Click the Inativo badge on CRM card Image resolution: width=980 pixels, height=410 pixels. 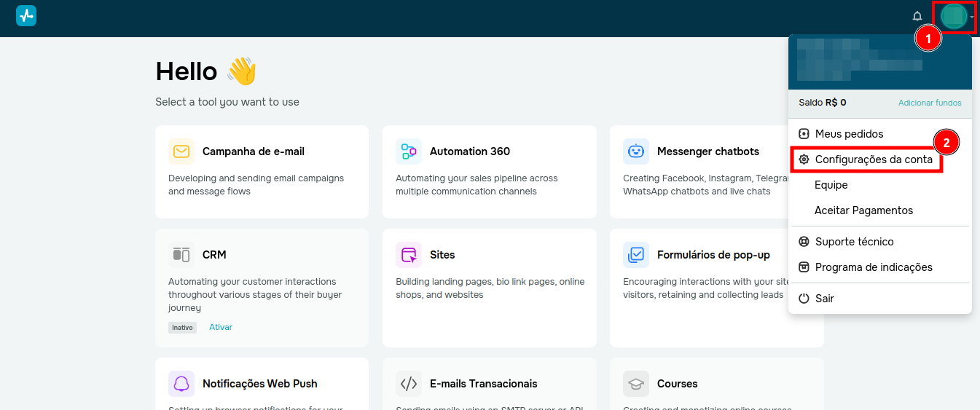(183, 328)
